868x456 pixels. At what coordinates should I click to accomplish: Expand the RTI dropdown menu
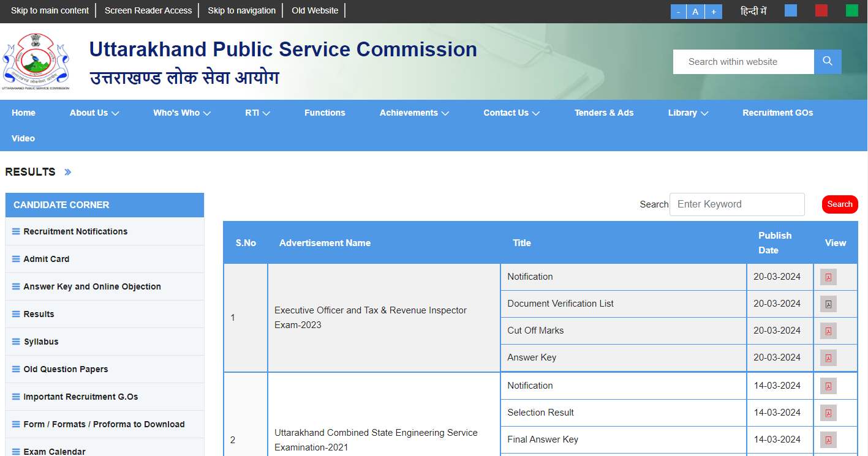[257, 113]
